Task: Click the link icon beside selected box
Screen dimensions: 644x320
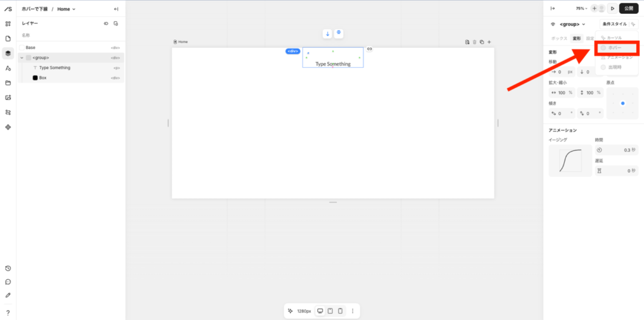Action: pyautogui.click(x=370, y=49)
